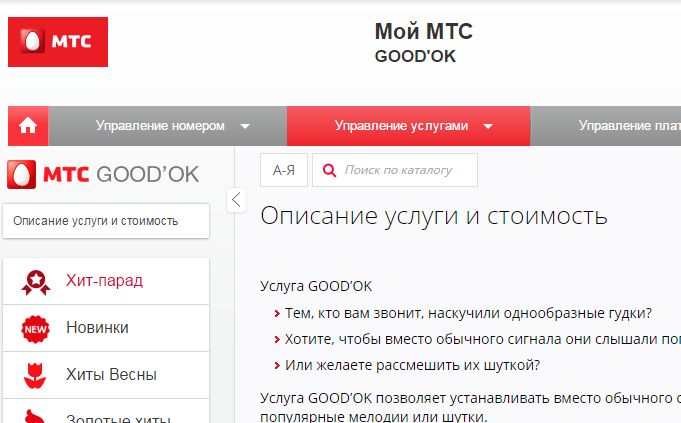Screen dimensions: 681x423
Task: Open the Управление платежами menu
Action: (x=606, y=126)
